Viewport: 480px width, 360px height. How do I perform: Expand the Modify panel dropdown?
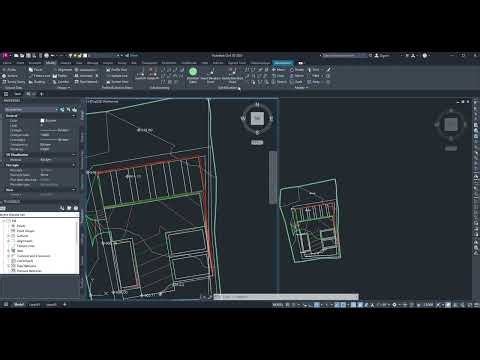point(300,88)
